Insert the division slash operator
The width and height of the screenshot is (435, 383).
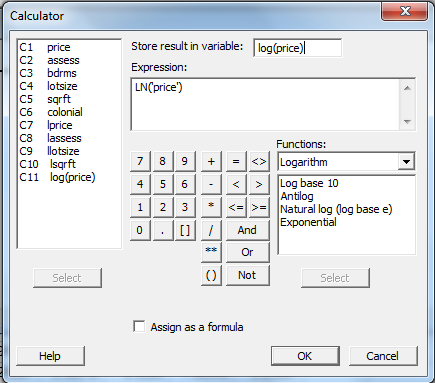(211, 230)
